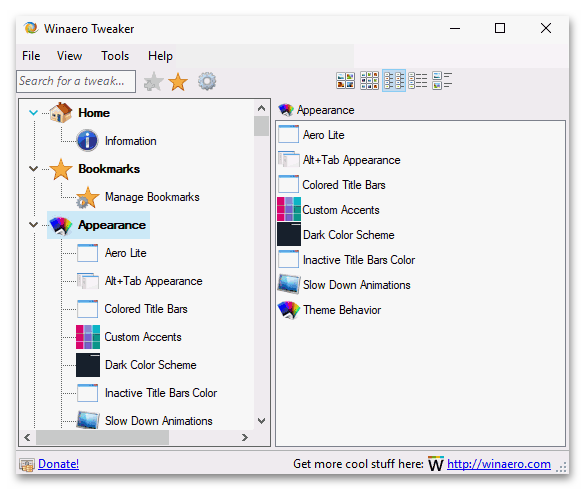The image size is (585, 490).
Task: Open Inactive Title Bars Color in right pane
Action: 359,260
